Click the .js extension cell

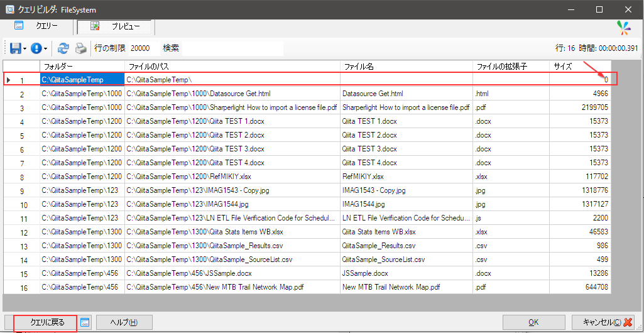point(511,219)
